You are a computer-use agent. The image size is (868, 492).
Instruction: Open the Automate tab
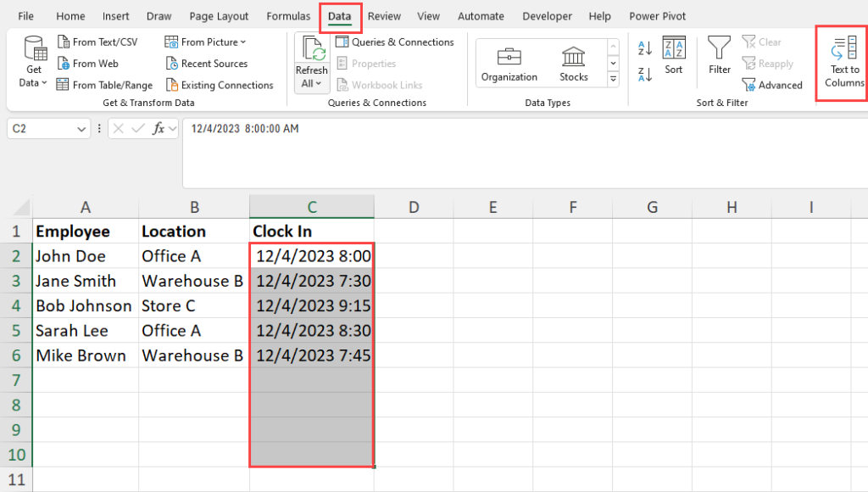481,16
